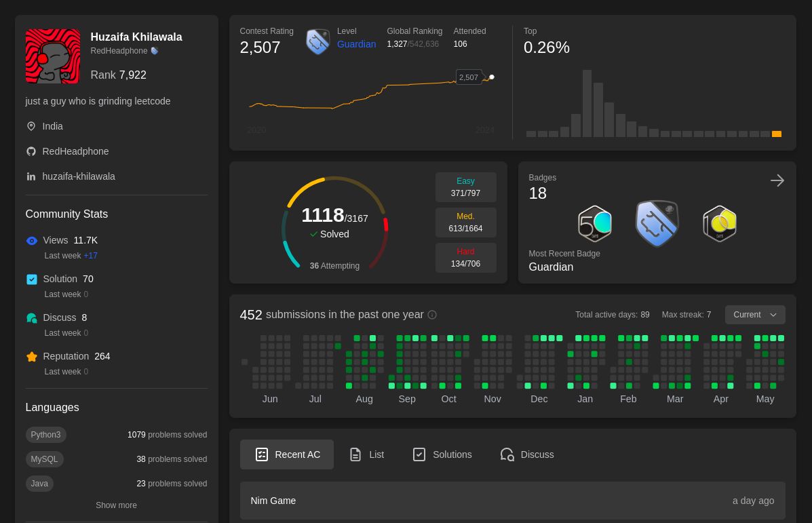Image resolution: width=812 pixels, height=523 pixels.
Task: Click the location pin icon next to India
Action: point(31,126)
